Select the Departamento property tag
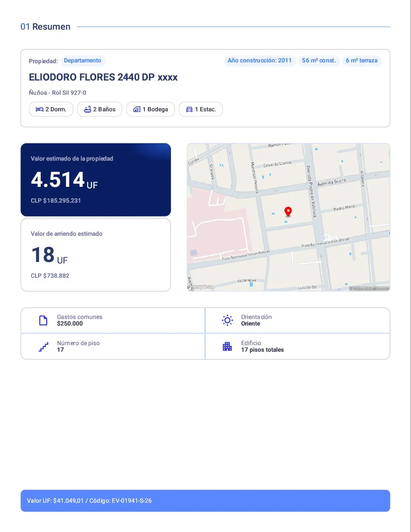 coord(82,60)
